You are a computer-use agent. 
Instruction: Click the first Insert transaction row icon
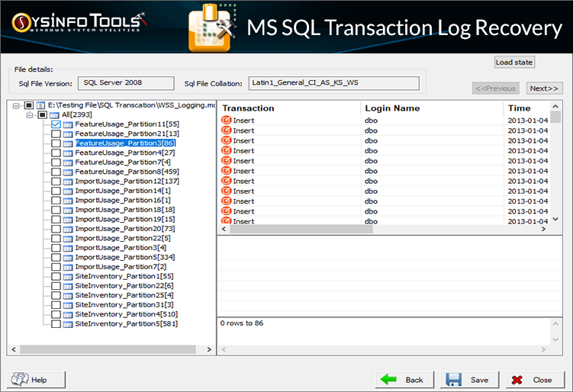[x=227, y=120]
